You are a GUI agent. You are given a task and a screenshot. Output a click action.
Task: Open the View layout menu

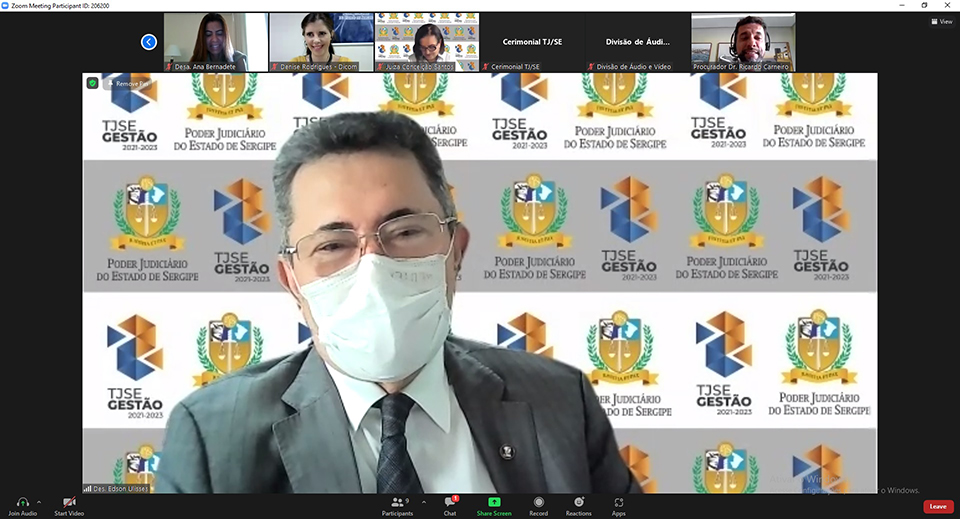coord(940,21)
